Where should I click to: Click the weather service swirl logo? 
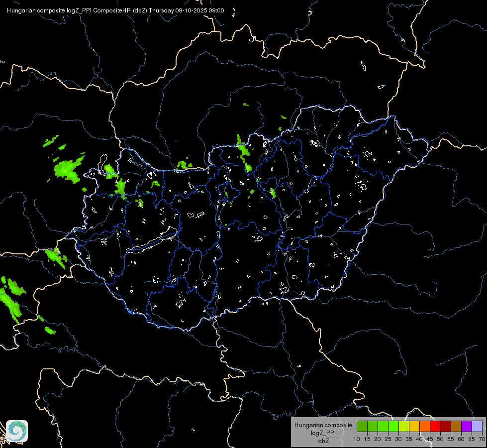[17, 431]
